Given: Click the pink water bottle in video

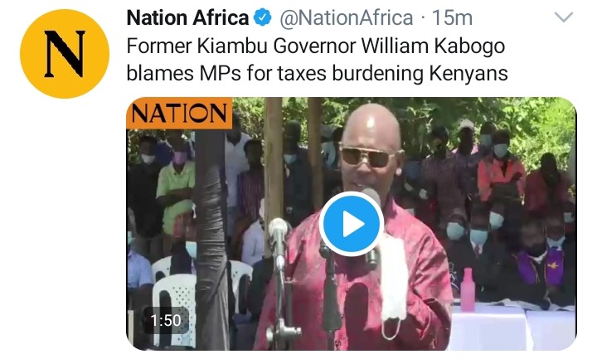Looking at the screenshot, I should pyautogui.click(x=468, y=289).
